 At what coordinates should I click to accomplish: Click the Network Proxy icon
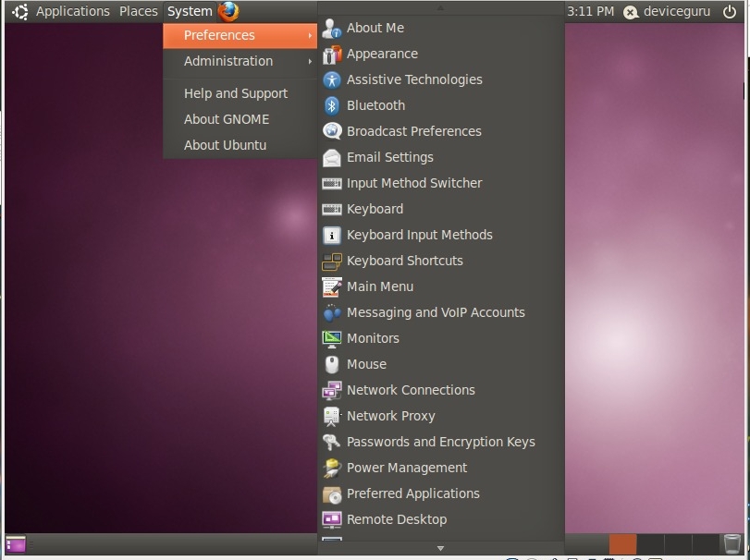click(x=331, y=416)
